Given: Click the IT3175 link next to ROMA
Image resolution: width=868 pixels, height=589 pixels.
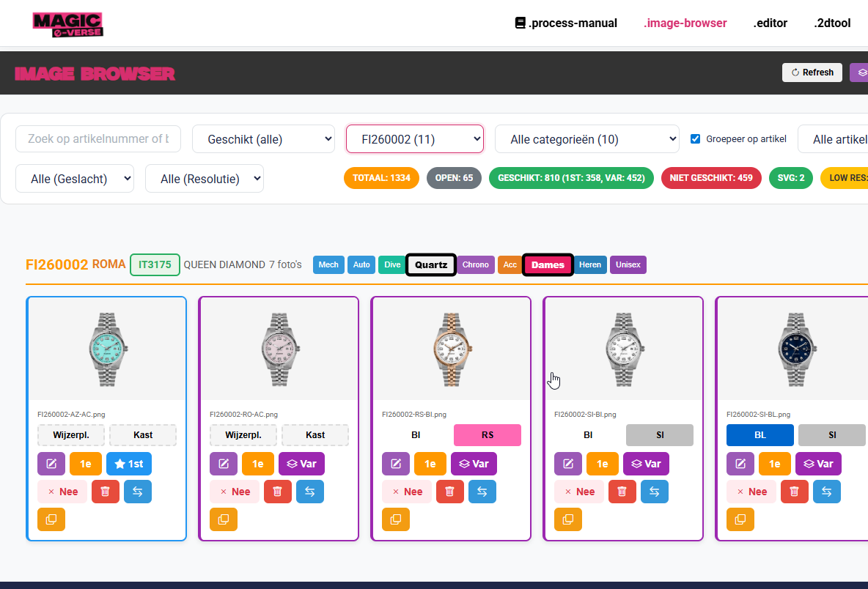Looking at the screenshot, I should click(154, 265).
